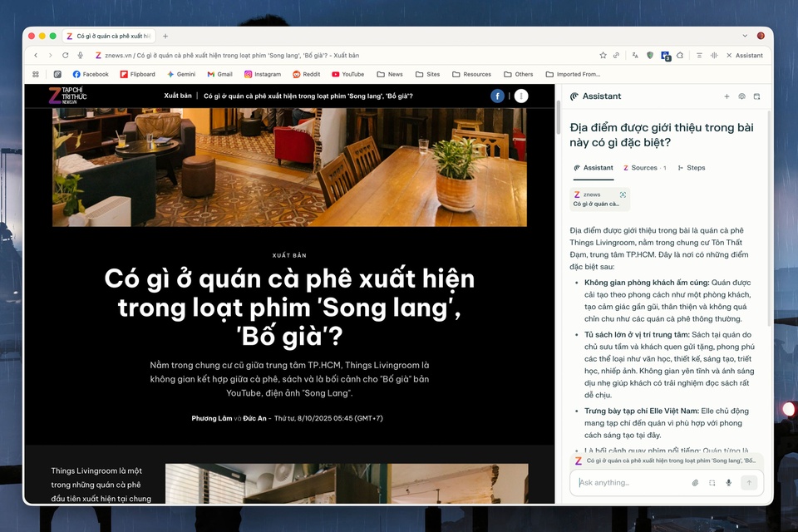Open the three-dot more menu in the article header
The image size is (798, 532).
pyautogui.click(x=521, y=96)
